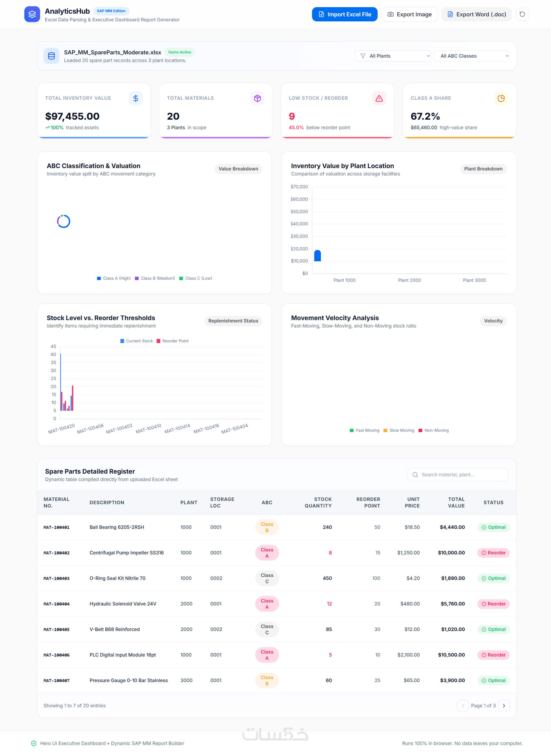Click the reset refresh icon button
This screenshot has width=551, height=756.
coord(522,14)
